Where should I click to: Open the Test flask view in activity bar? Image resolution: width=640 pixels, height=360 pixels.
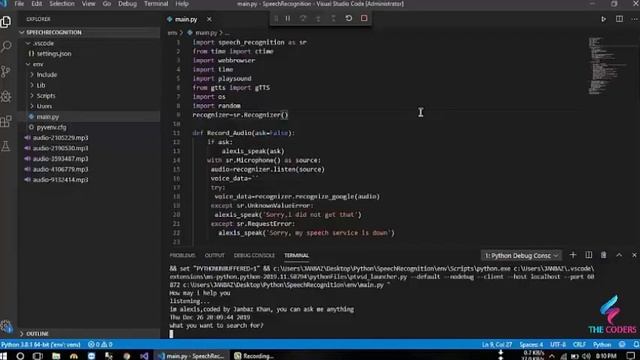click(x=6, y=146)
